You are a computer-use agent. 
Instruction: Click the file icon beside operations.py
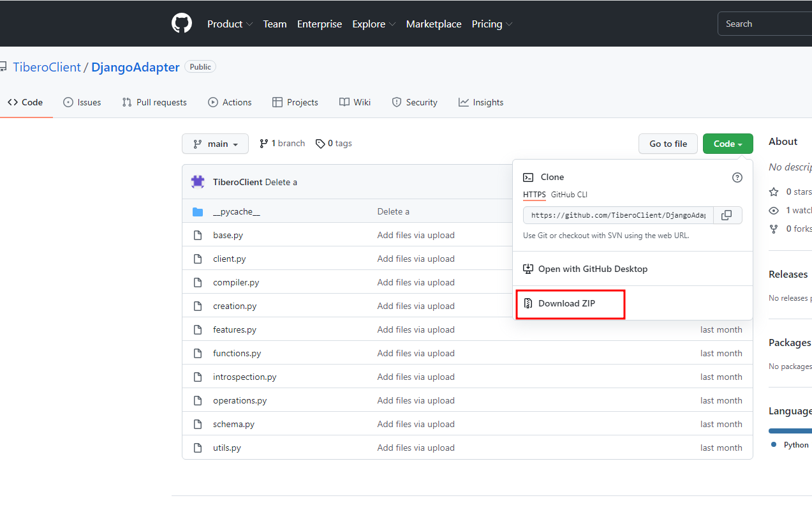(198, 401)
